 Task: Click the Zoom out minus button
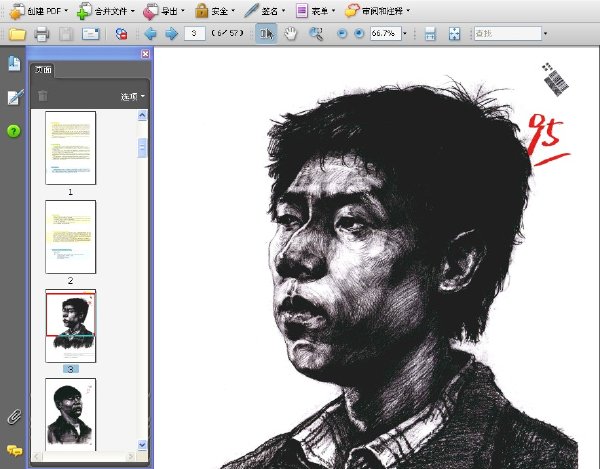(x=342, y=34)
